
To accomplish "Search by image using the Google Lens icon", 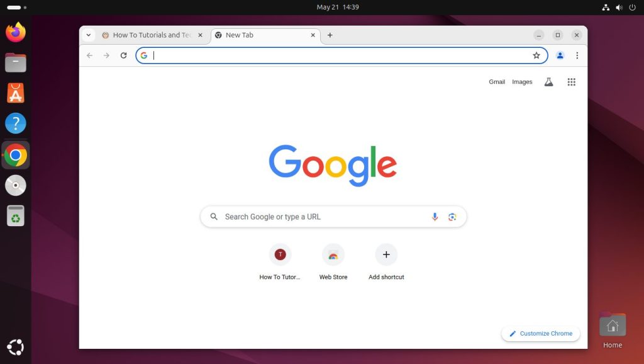I will coord(452,217).
